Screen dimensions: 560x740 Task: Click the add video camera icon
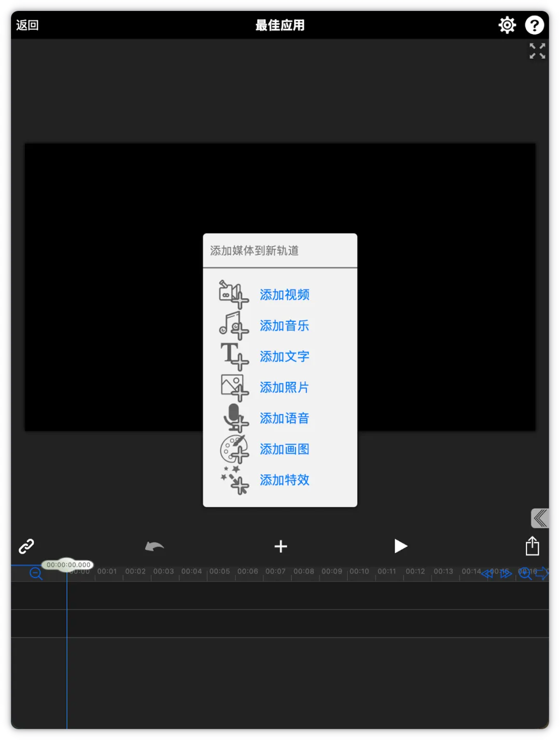tap(233, 294)
